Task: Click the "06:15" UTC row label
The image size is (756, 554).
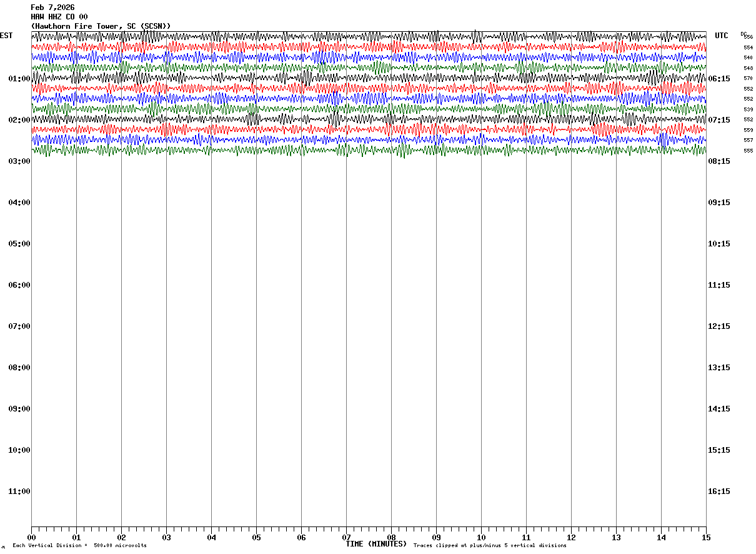Action: pos(719,79)
